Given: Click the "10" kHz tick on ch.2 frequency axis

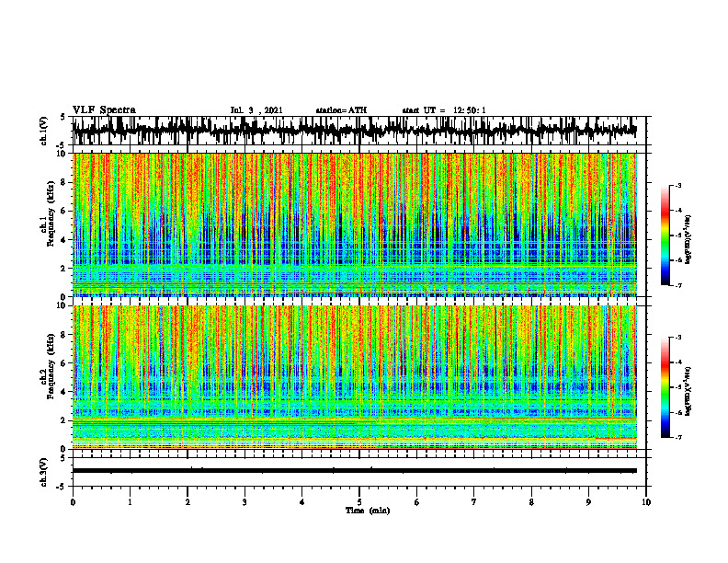Looking at the screenshot, I should [x=63, y=305].
